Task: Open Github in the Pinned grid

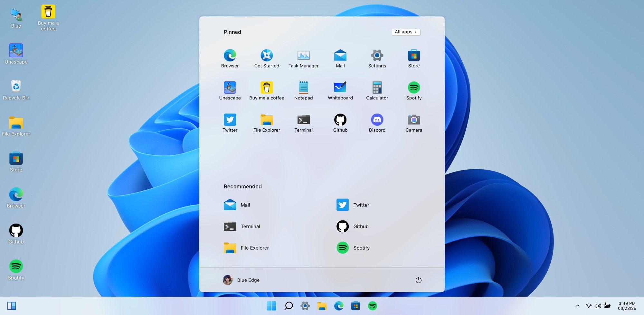Action: [x=340, y=123]
